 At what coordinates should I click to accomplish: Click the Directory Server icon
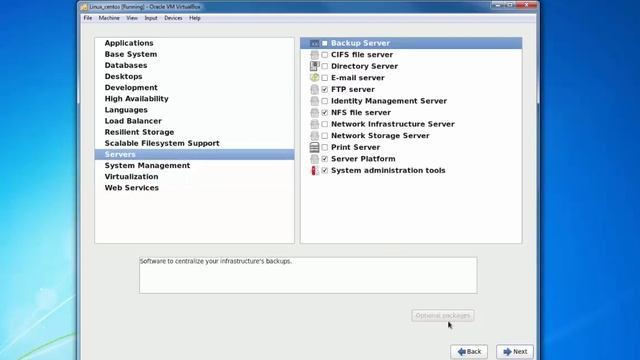pos(314,66)
